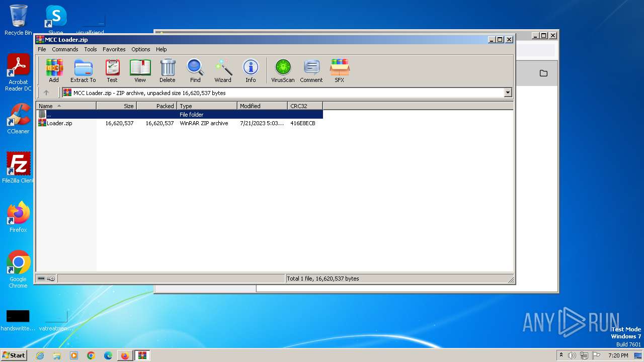Click WinRAR taskbar button
Viewport: 644px width, 362px height.
(142, 355)
